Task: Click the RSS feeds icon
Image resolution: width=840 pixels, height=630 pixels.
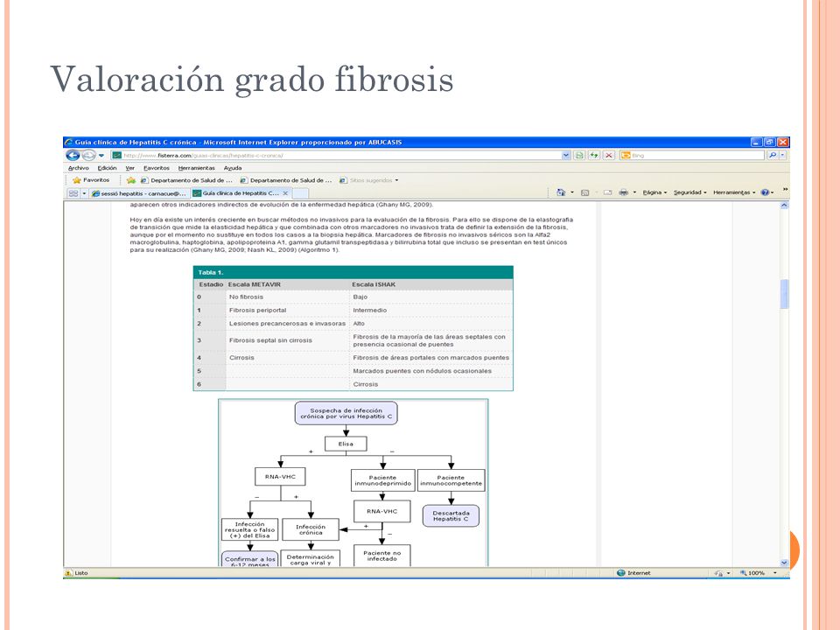Action: coord(585,192)
